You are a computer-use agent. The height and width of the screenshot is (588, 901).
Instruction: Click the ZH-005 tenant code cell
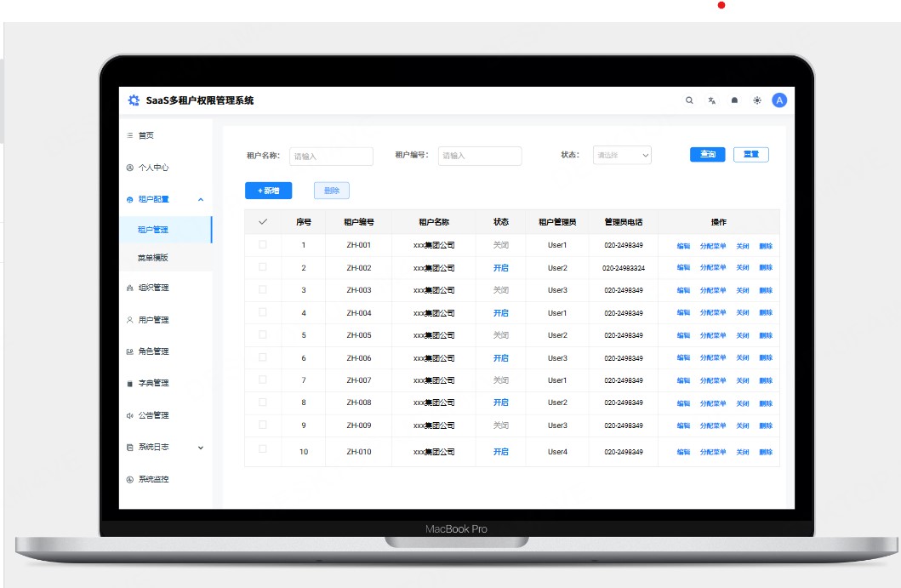pos(358,335)
